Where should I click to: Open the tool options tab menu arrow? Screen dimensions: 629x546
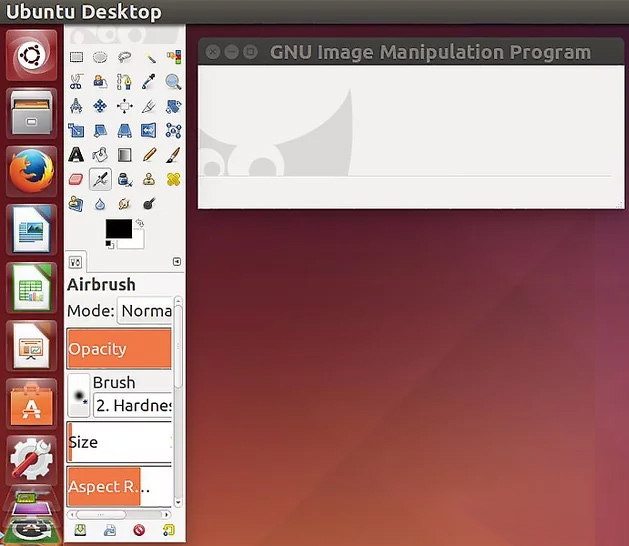pos(177,262)
